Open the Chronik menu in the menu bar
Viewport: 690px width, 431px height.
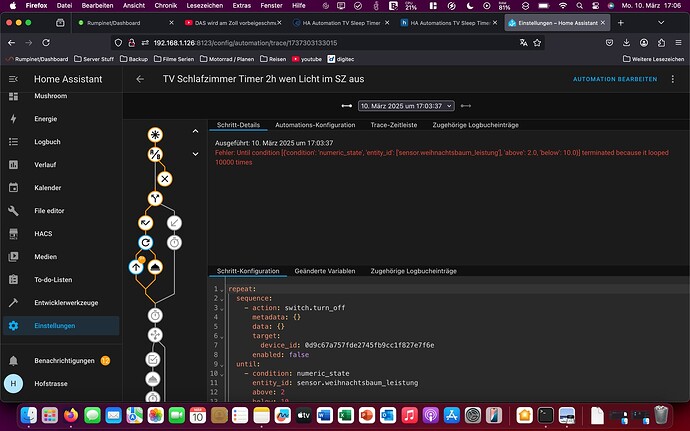pos(165,6)
